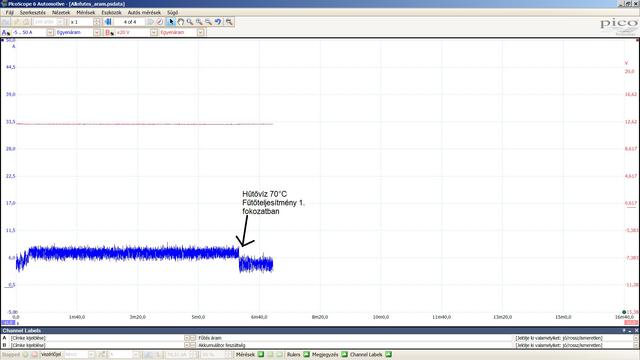Image resolution: width=640 pixels, height=360 pixels.
Task: Click the zoom factor x 1 stepper
Action: pyautogui.click(x=97, y=22)
